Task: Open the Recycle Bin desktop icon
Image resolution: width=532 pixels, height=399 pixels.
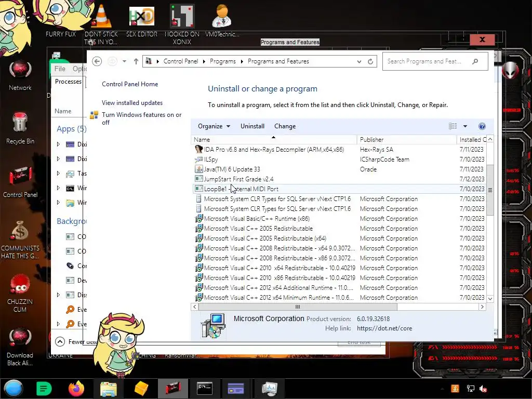Action: click(x=20, y=123)
